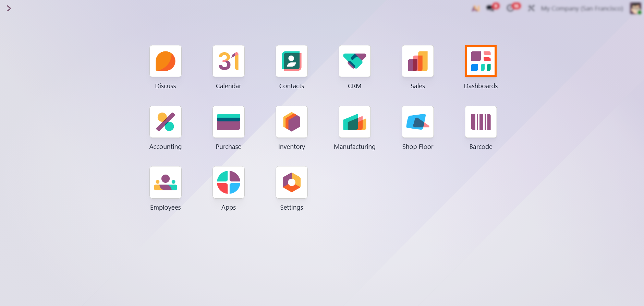The image size is (644, 306).
Task: Open the CRM app
Action: pyautogui.click(x=354, y=61)
